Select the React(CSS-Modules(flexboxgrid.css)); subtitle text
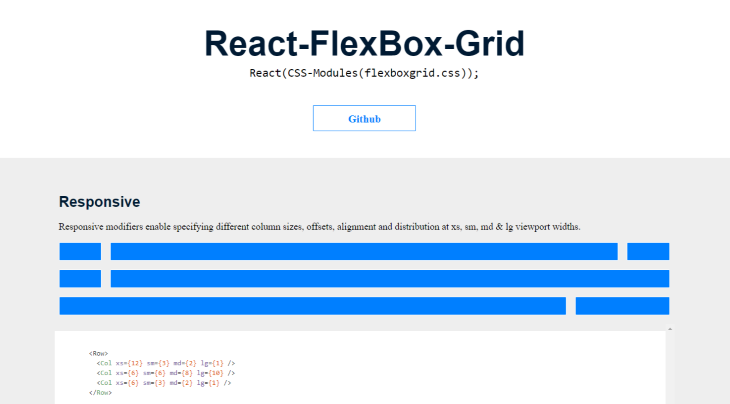 coord(364,73)
